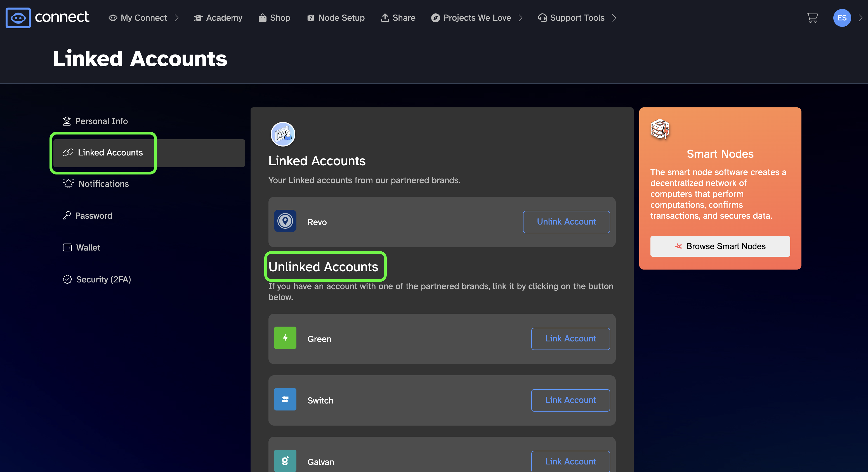Open the shopping cart
This screenshot has width=868, height=472.
click(x=812, y=18)
